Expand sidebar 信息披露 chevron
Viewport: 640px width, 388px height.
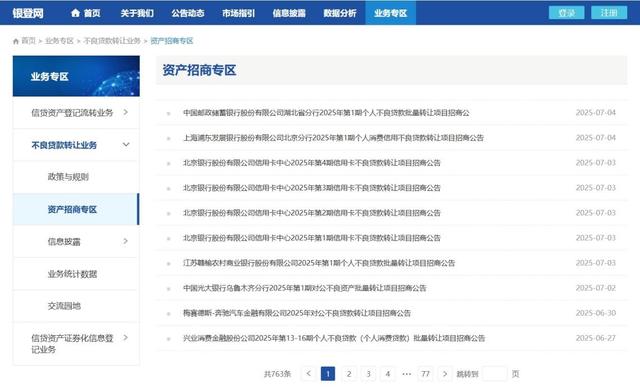coord(126,241)
